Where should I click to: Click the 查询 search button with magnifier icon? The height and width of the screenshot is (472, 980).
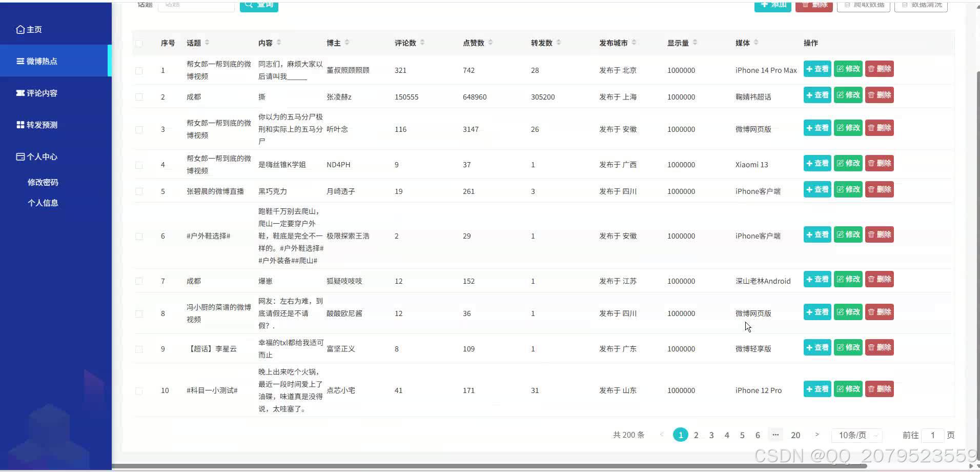point(259,5)
